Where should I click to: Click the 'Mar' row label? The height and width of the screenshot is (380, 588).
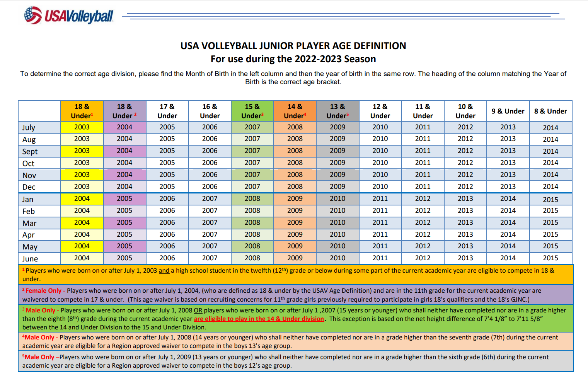[x=39, y=223]
